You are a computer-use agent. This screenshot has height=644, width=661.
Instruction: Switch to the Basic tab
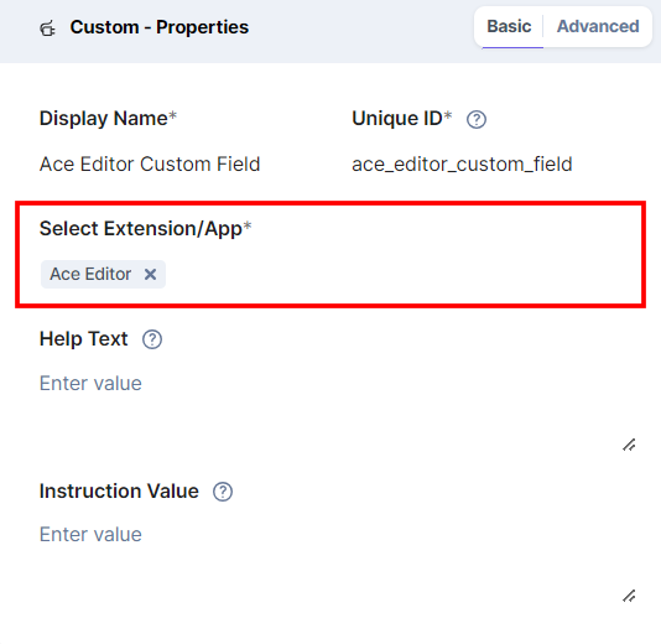(x=509, y=26)
